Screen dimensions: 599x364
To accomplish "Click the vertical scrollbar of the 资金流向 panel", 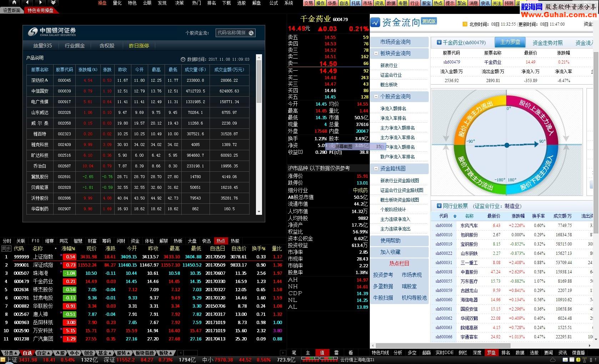I will point(596,143).
